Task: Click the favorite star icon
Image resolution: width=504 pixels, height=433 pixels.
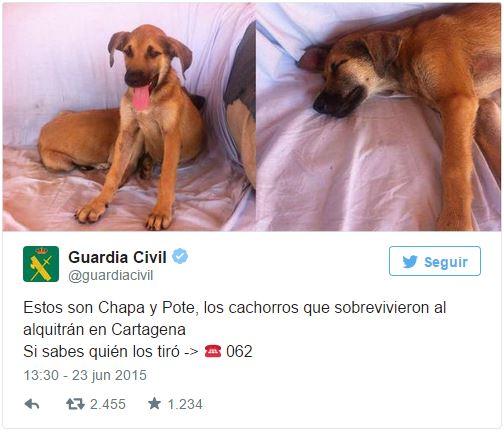Action: [154, 404]
